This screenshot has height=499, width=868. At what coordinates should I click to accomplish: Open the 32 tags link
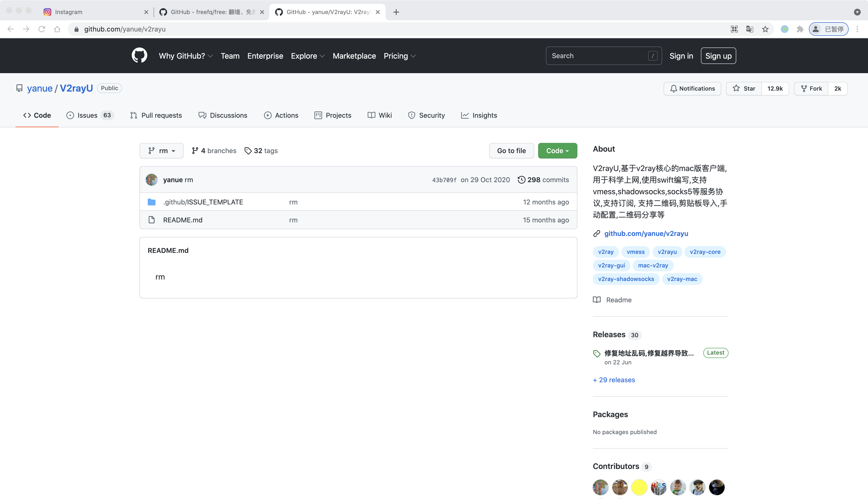pyautogui.click(x=261, y=150)
